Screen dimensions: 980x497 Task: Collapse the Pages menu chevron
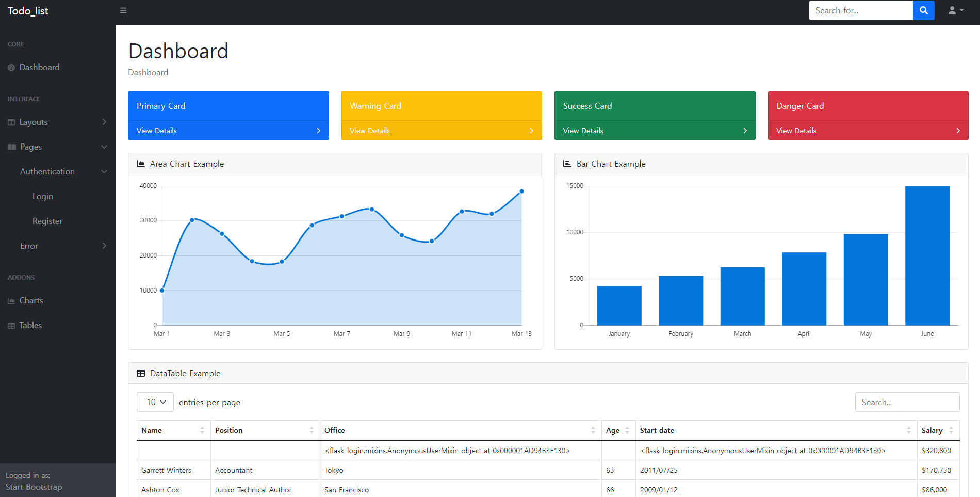104,147
